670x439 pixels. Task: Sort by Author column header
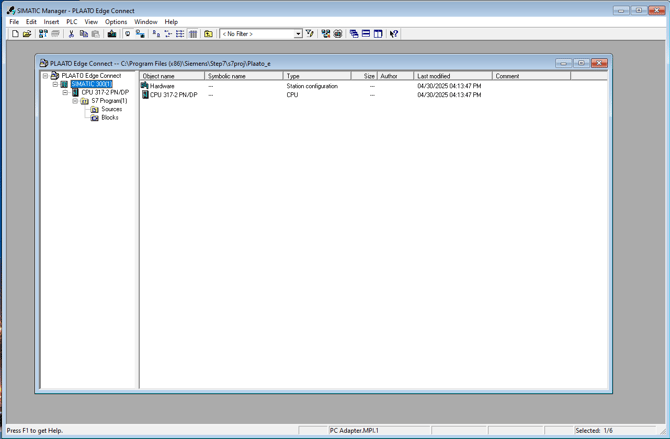pos(395,76)
